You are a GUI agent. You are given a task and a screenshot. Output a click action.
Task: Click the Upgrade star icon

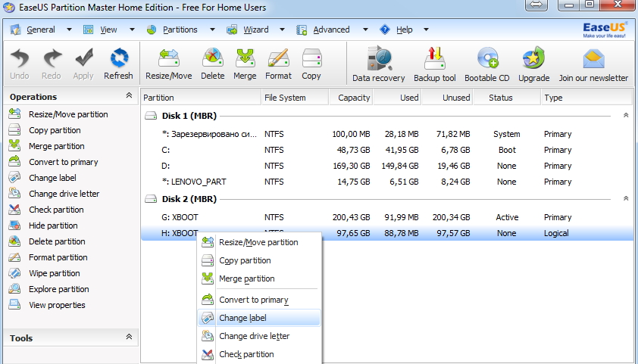534,59
